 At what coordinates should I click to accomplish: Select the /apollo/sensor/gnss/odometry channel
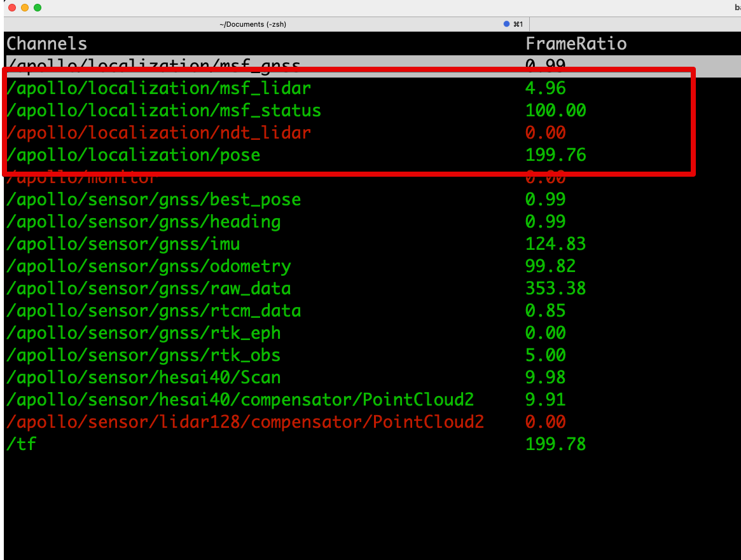148,266
